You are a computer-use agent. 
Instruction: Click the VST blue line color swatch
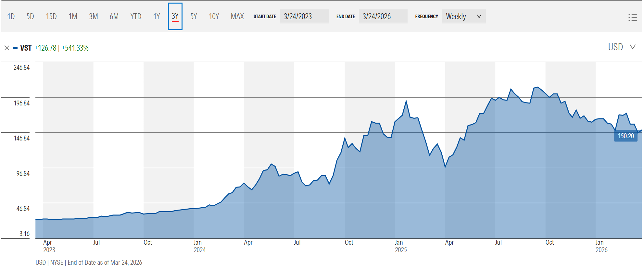pos(15,48)
